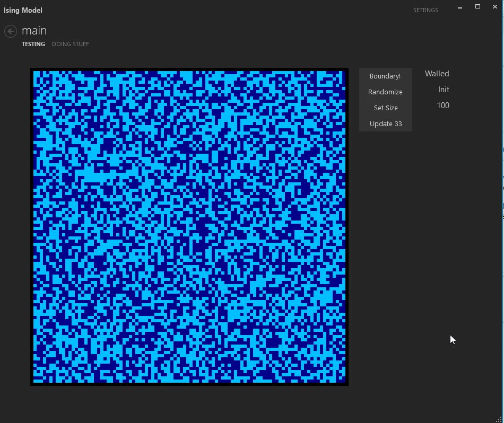Click the Update 33 button
This screenshot has width=504, height=423.
(385, 124)
